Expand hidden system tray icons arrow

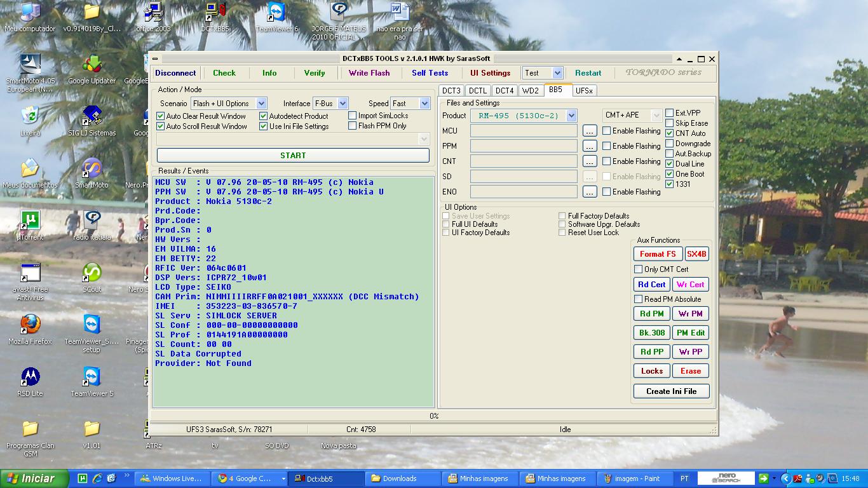coord(785,478)
